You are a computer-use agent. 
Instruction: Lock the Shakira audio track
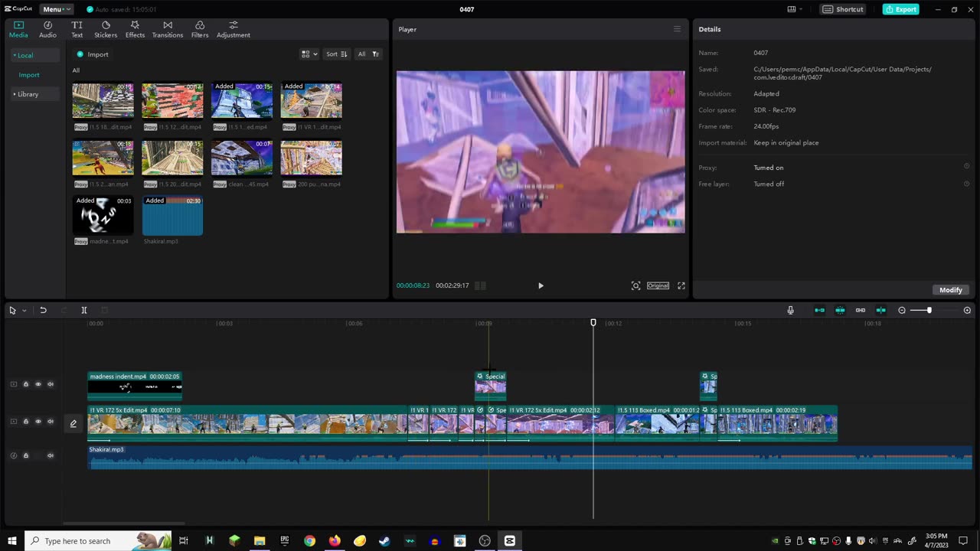click(25, 455)
